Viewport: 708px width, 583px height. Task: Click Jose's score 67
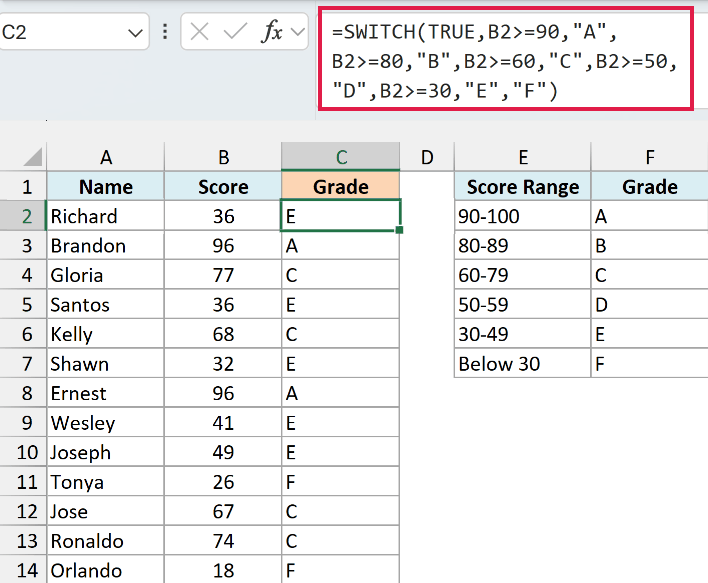223,511
